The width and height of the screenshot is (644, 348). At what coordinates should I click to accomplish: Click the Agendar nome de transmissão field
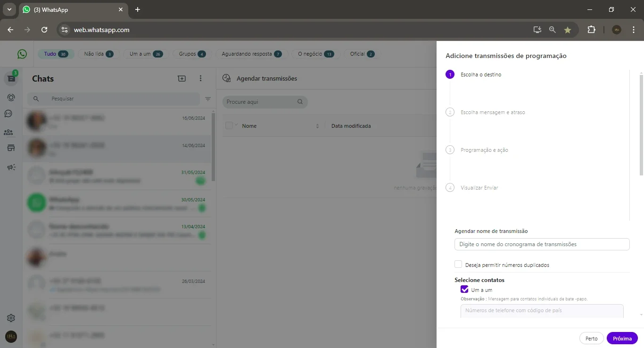pyautogui.click(x=542, y=244)
